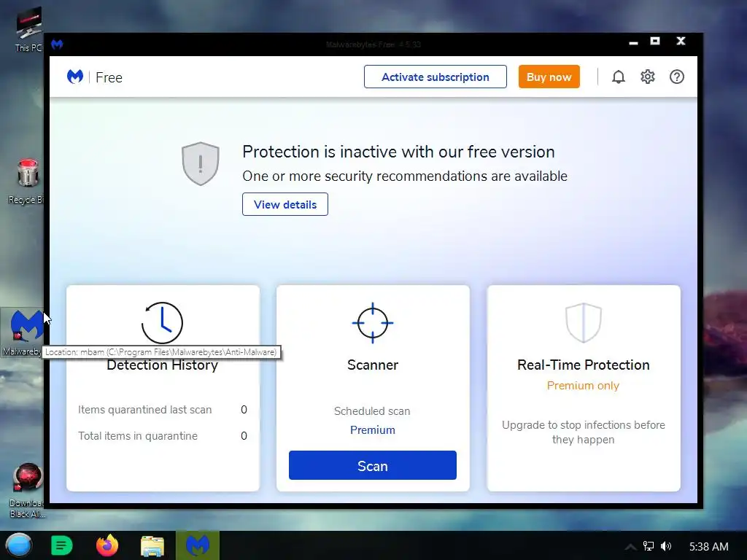Image resolution: width=747 pixels, height=560 pixels.
Task: Close the Malwarebytes window
Action: click(681, 42)
